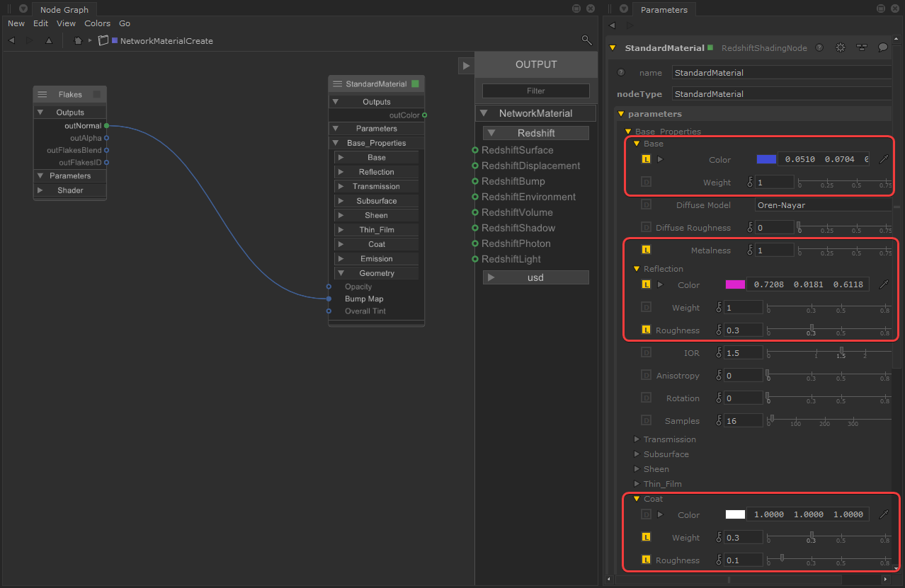Click the OUTPUT Filter input field
Screen dimensions: 905x588
[x=535, y=91]
